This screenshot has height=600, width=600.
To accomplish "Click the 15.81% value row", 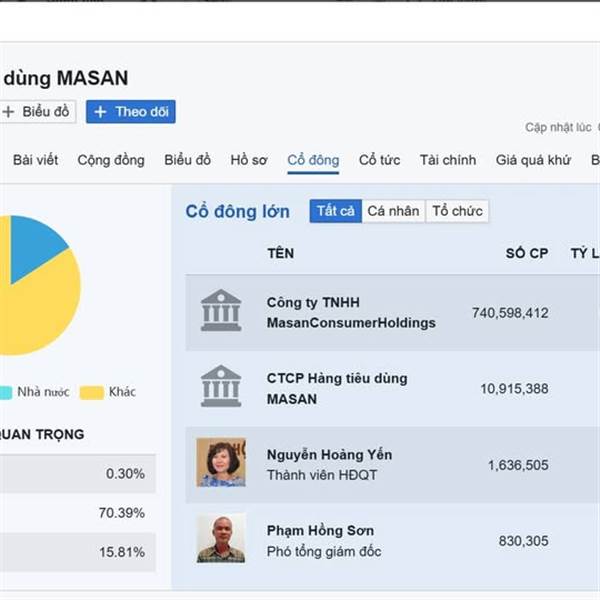I will 78,552.
